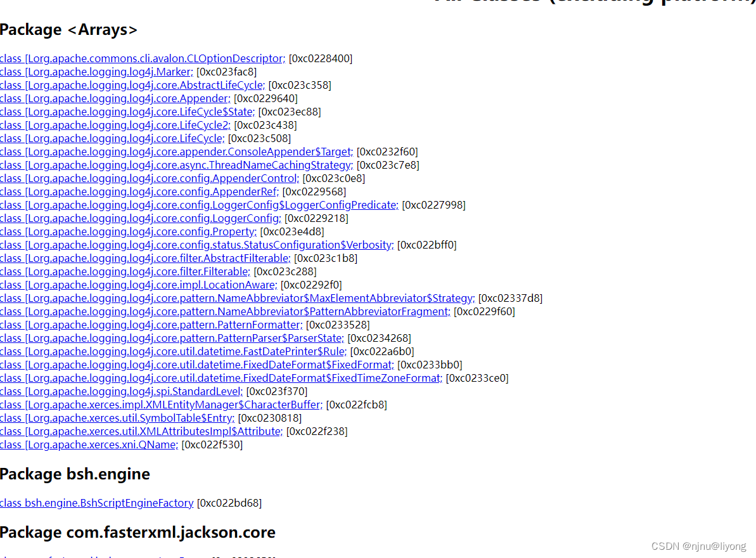Viewport: 756px width, 558px height.
Task: Open the bsh.engine.BshScriptEngineFactory class link
Action: pos(96,503)
